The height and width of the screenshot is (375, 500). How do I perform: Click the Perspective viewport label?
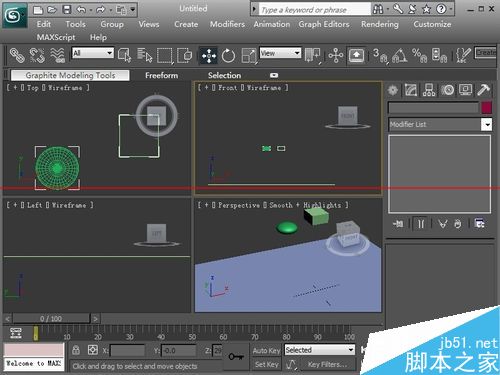point(239,205)
